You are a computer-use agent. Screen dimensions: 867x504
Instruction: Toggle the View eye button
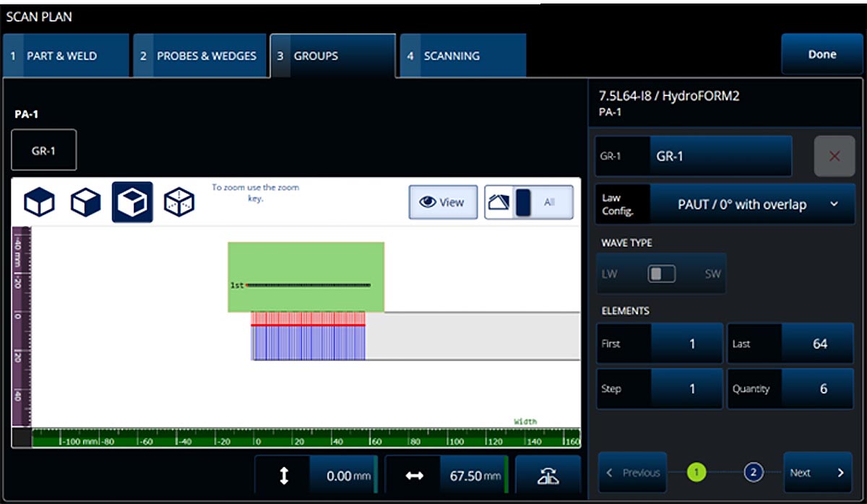coord(442,202)
